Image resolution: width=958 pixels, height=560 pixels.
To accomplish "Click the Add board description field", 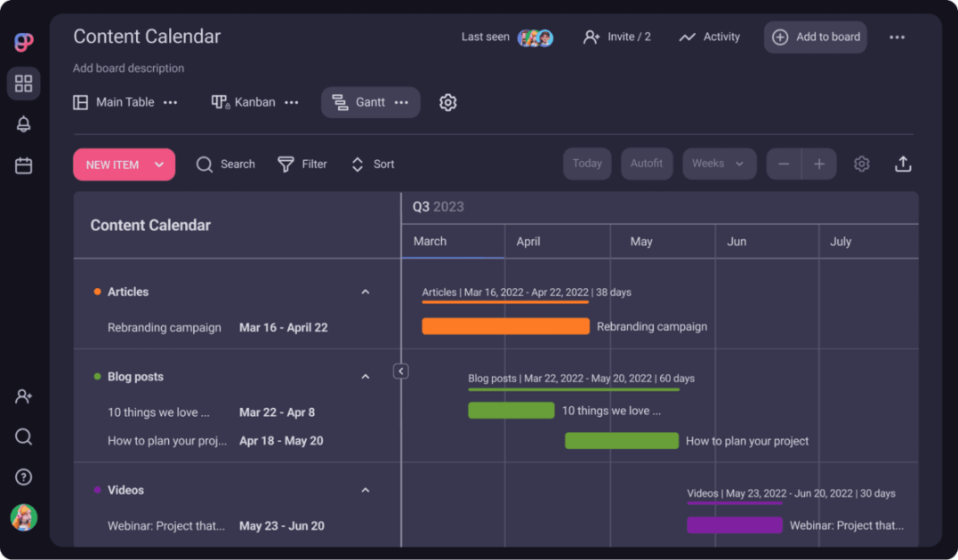I will tap(129, 68).
